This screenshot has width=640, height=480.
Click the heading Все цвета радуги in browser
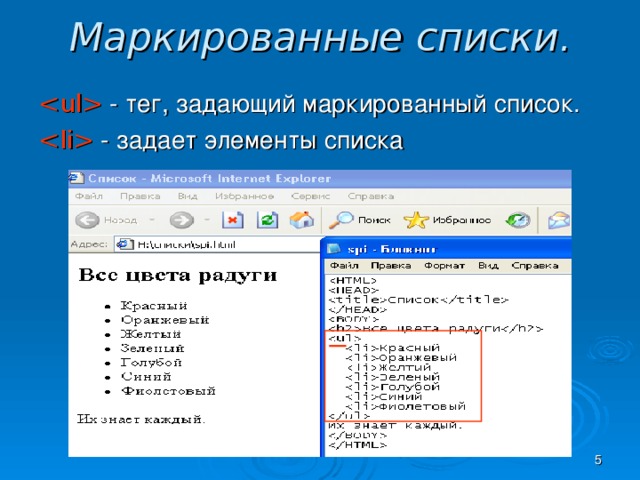178,275
